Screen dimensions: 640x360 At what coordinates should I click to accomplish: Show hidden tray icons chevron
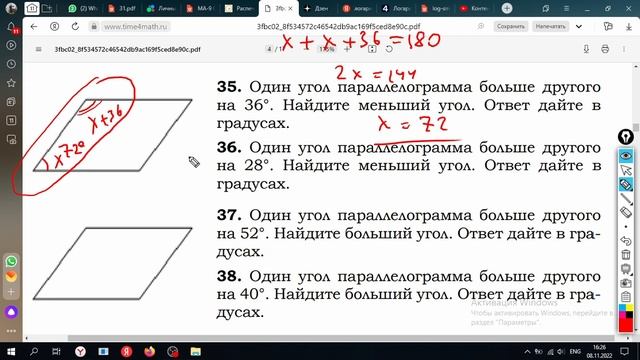click(x=527, y=351)
